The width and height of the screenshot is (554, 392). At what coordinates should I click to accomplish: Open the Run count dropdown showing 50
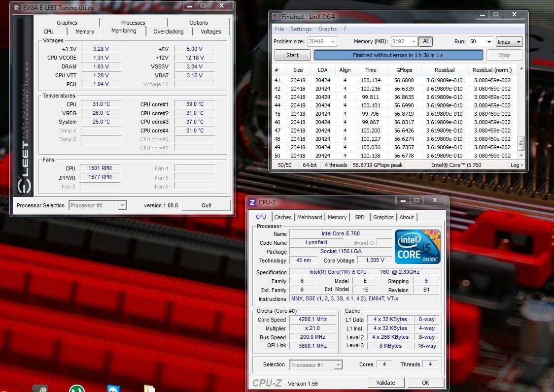[x=489, y=42]
